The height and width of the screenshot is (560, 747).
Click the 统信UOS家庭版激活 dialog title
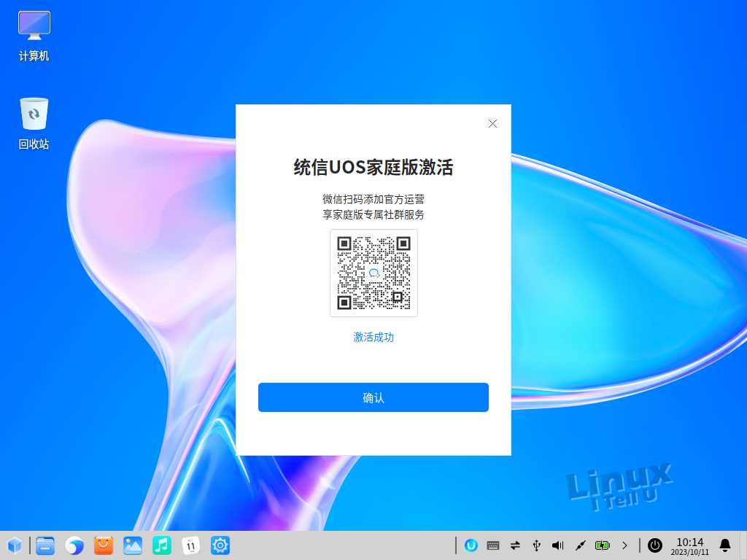(373, 167)
